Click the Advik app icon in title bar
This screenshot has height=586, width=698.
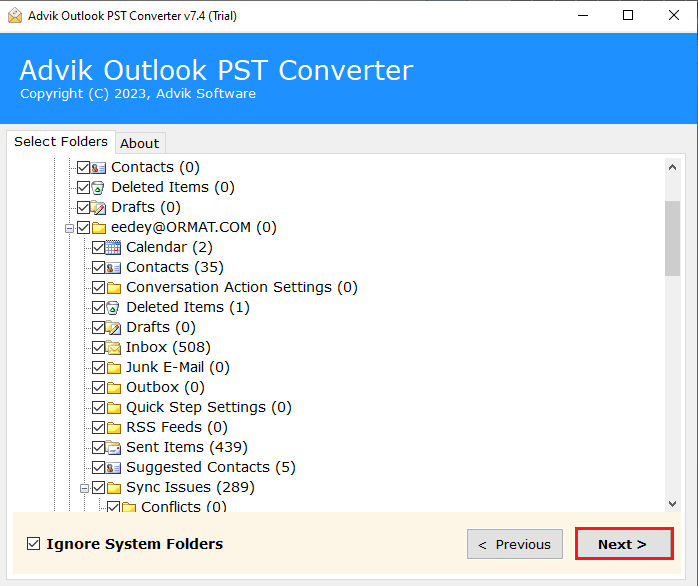click(15, 16)
